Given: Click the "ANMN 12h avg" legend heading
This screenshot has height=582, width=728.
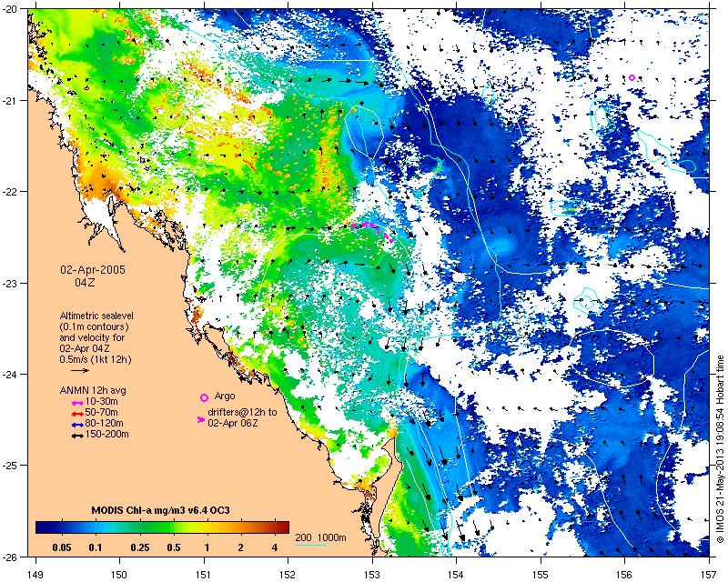Looking at the screenshot, I should [93, 390].
